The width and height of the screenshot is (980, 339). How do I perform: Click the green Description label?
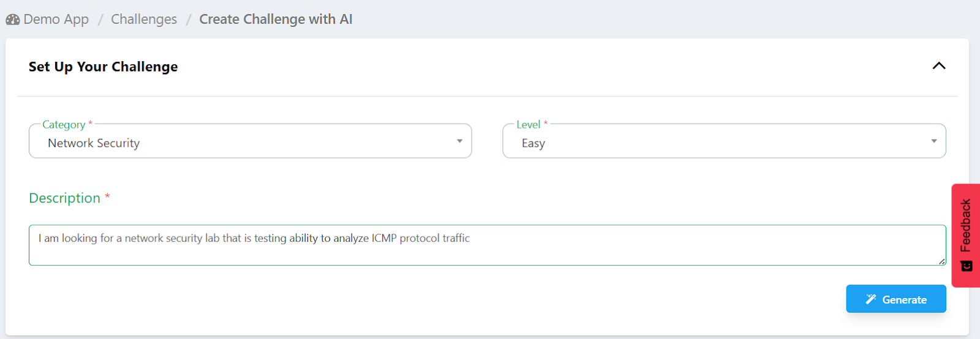[x=64, y=198]
